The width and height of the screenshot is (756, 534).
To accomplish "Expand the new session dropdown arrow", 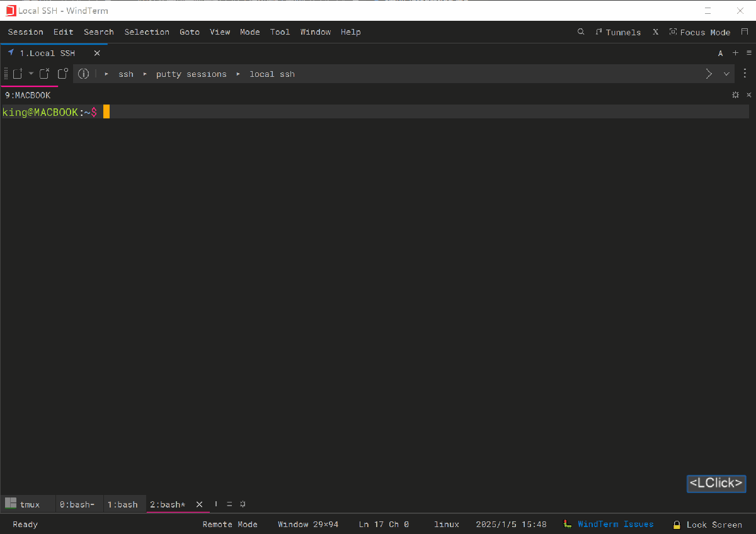I will (x=31, y=74).
